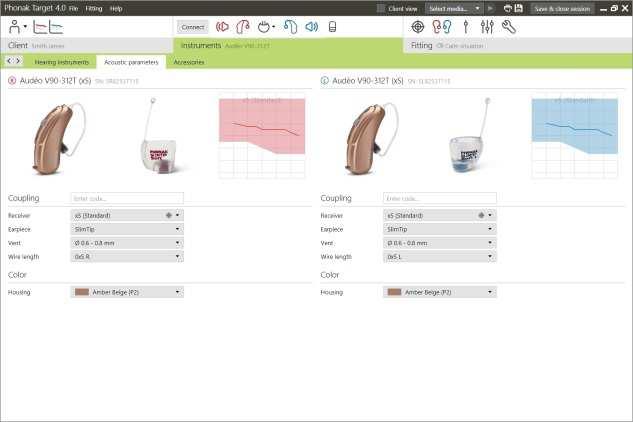Click the left Coupling code input field

coord(440,198)
